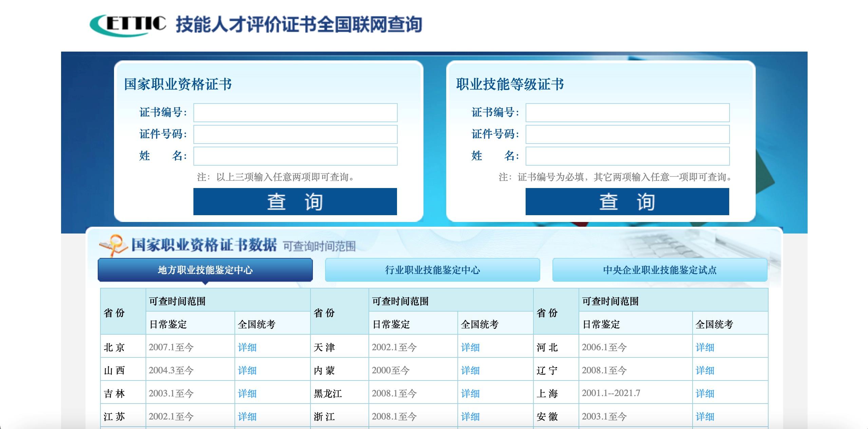Open 详细 link for 北京
Screen dimensions: 868x429
(x=247, y=347)
